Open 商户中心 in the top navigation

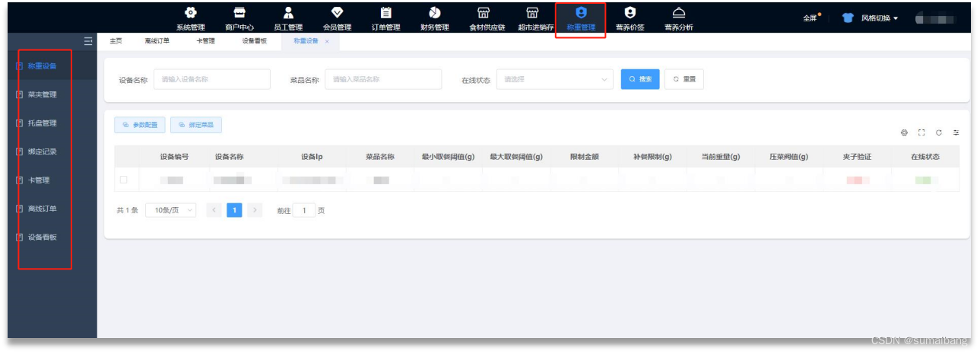239,19
